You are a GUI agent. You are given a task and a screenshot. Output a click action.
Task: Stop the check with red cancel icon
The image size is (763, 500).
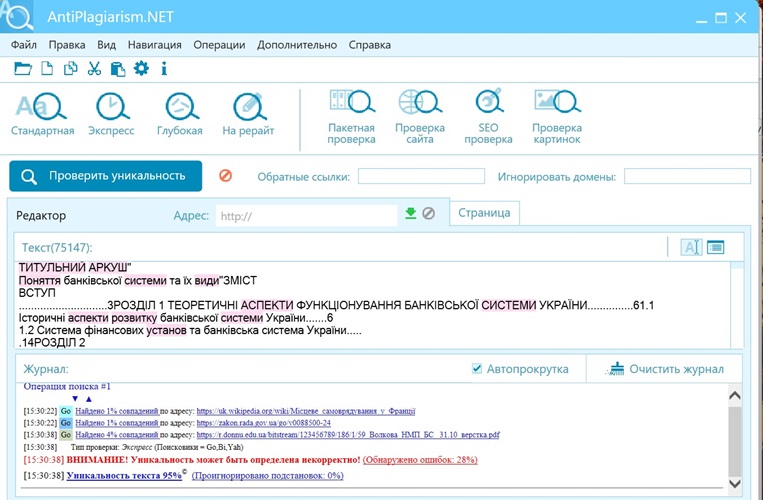tap(225, 176)
